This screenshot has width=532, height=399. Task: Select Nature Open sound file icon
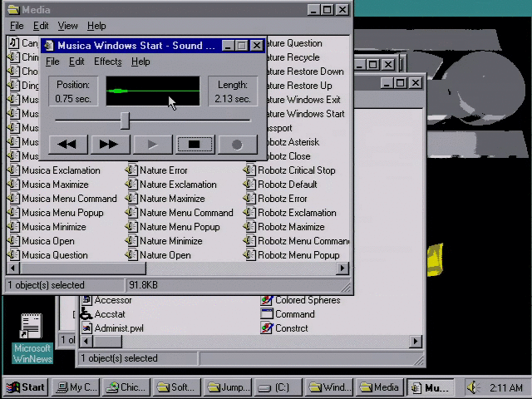click(131, 255)
